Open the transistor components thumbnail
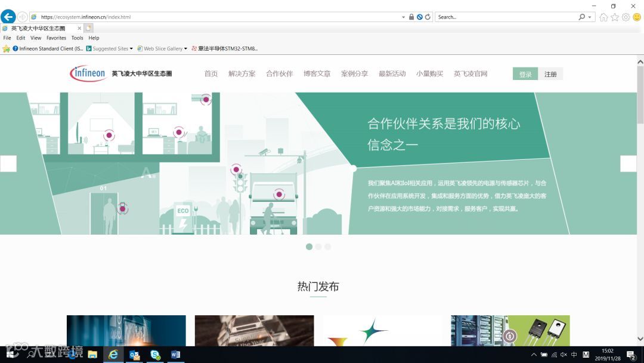Image resolution: width=644 pixels, height=363 pixels. pyautogui.click(x=510, y=331)
